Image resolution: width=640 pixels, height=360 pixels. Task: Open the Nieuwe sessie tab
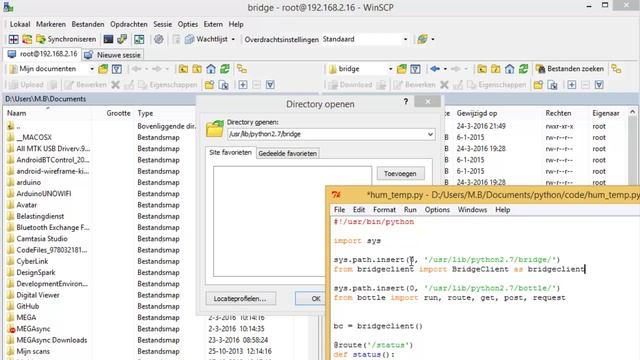(x=113, y=55)
